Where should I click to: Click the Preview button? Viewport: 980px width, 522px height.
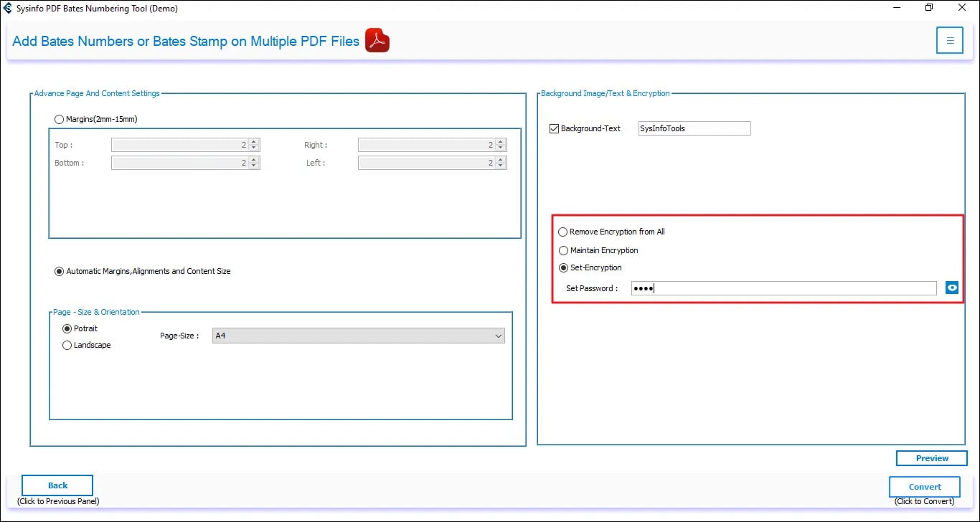(x=932, y=458)
